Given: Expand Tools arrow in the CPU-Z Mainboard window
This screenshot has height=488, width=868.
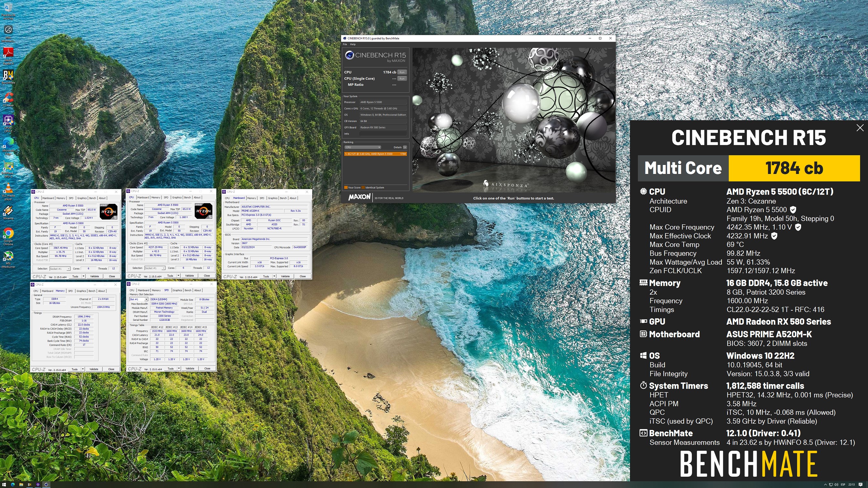Looking at the screenshot, I should click(274, 276).
